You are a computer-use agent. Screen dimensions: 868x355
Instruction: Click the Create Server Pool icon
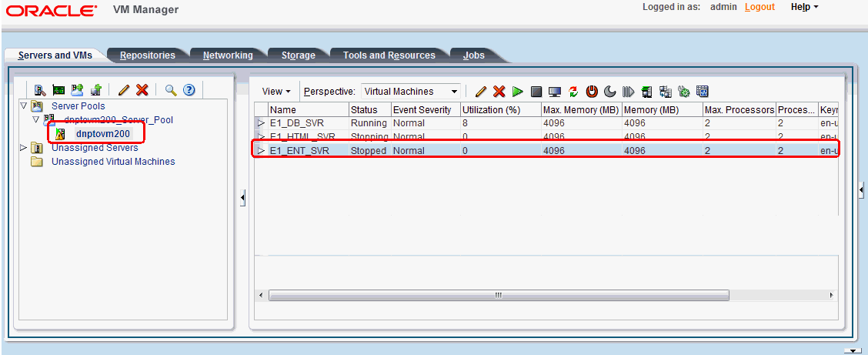(77, 90)
